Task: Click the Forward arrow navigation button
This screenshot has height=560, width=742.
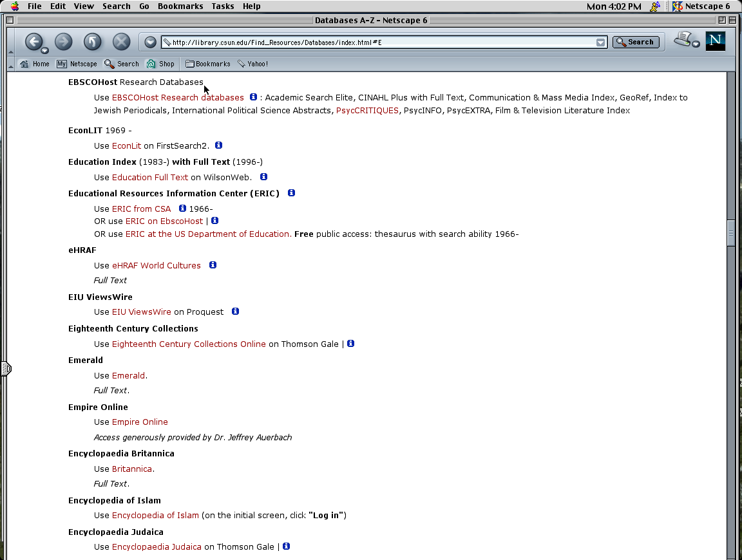Action: (63, 42)
